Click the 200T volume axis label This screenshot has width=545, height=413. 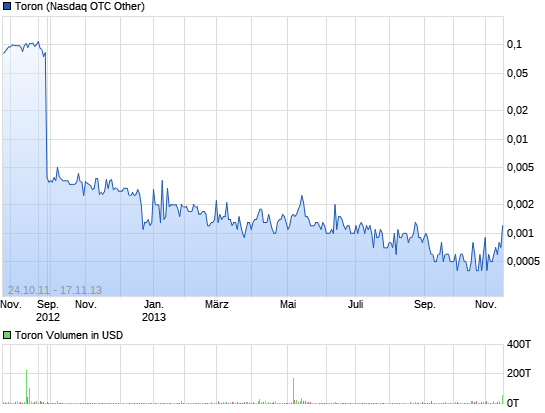coord(519,373)
